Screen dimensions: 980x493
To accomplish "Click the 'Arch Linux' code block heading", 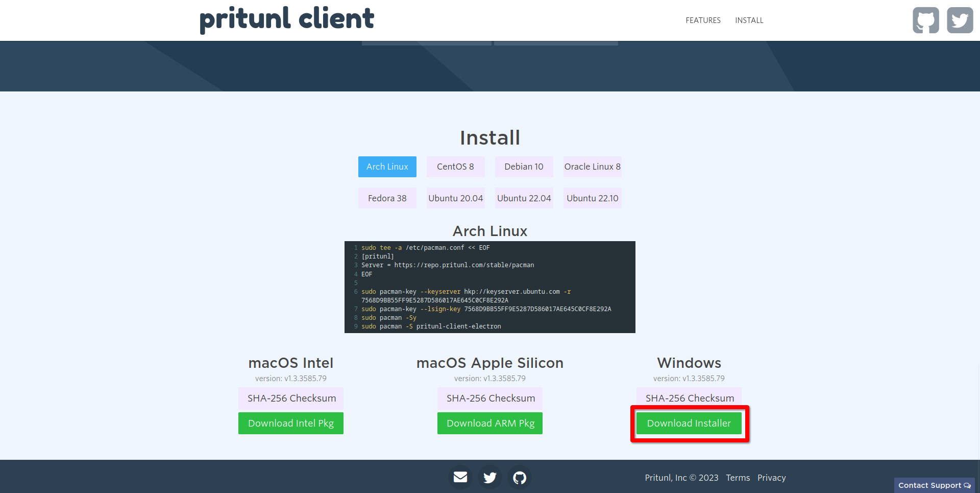I will coord(490,231).
